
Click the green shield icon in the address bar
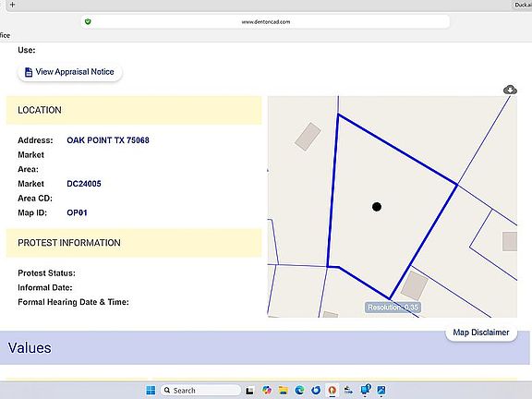(88, 22)
